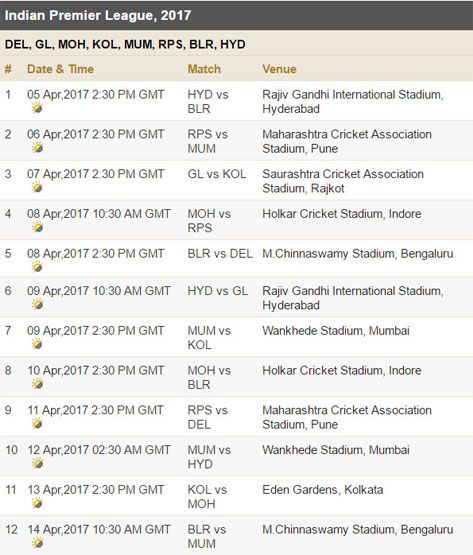Click Holkar Cricket Stadium venue in match 8
The image size is (473, 555).
[342, 371]
